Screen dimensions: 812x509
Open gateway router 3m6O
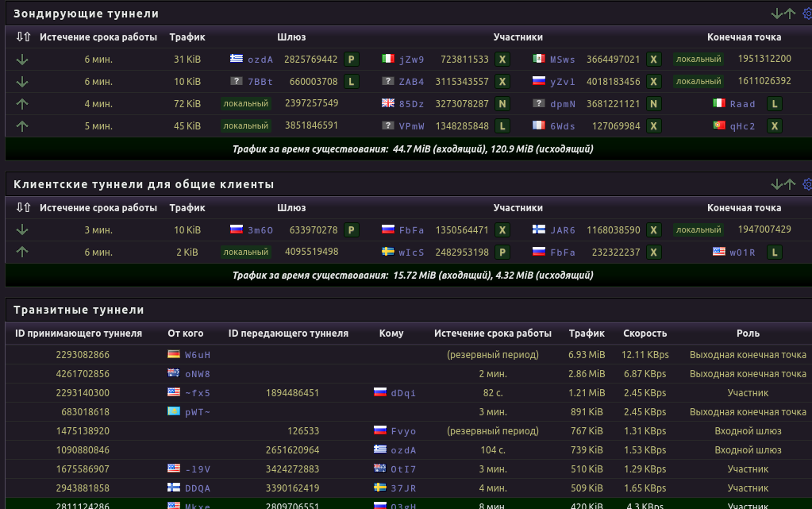(x=260, y=230)
